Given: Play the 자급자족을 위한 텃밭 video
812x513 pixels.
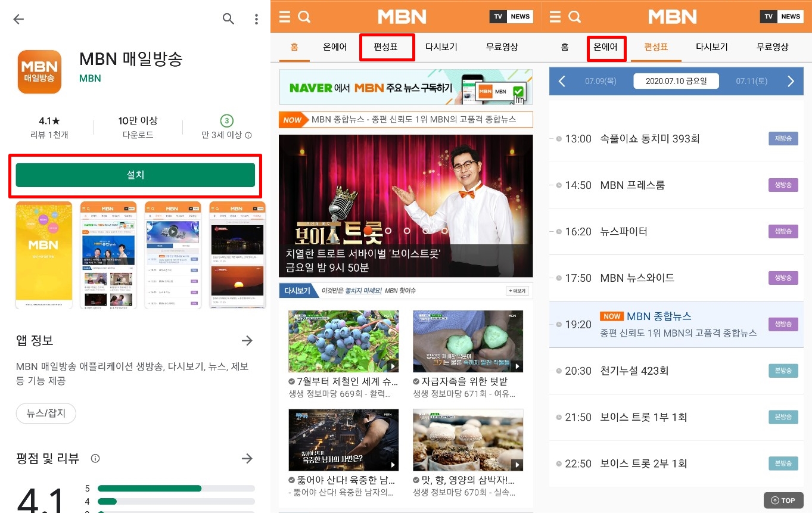Looking at the screenshot, I should [x=468, y=341].
